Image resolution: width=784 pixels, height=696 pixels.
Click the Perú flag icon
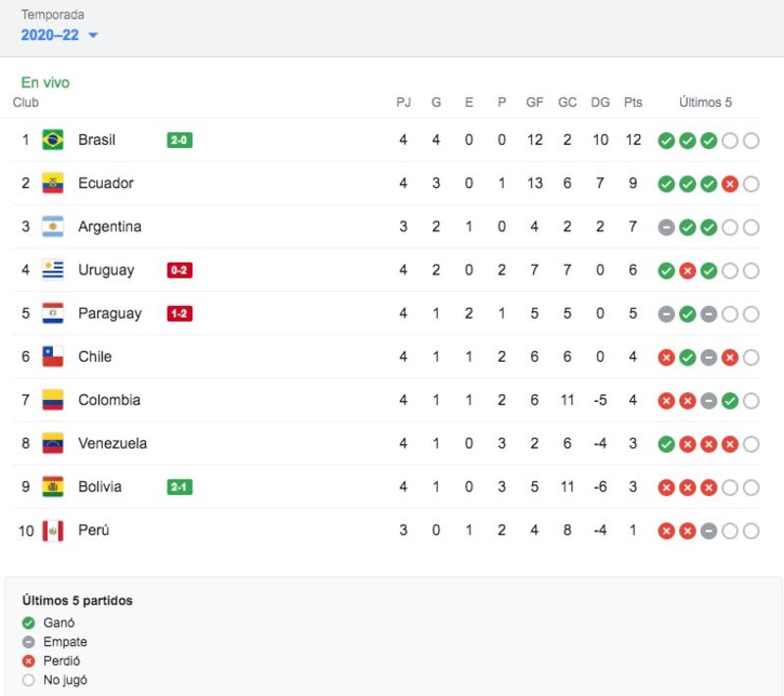click(53, 530)
